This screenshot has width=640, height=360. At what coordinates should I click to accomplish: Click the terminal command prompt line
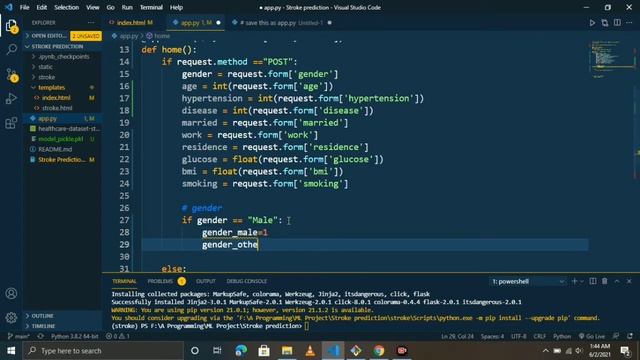tap(210, 326)
